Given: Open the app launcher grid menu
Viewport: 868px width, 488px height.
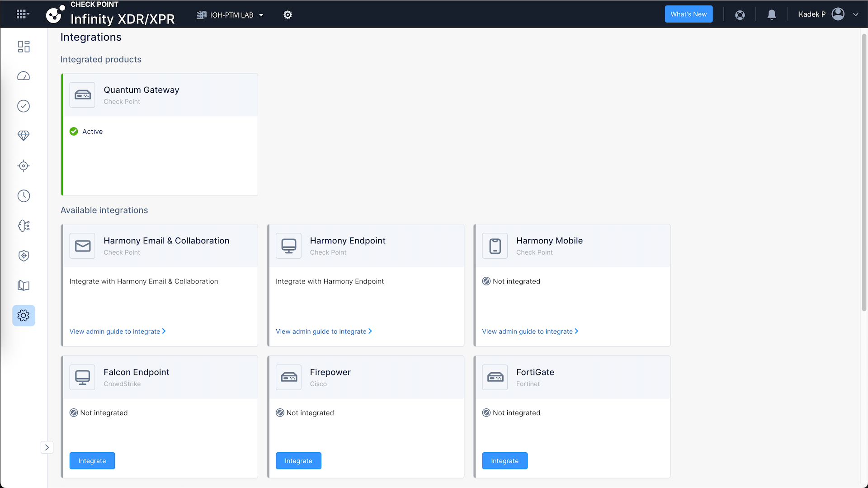Looking at the screenshot, I should coord(22,14).
